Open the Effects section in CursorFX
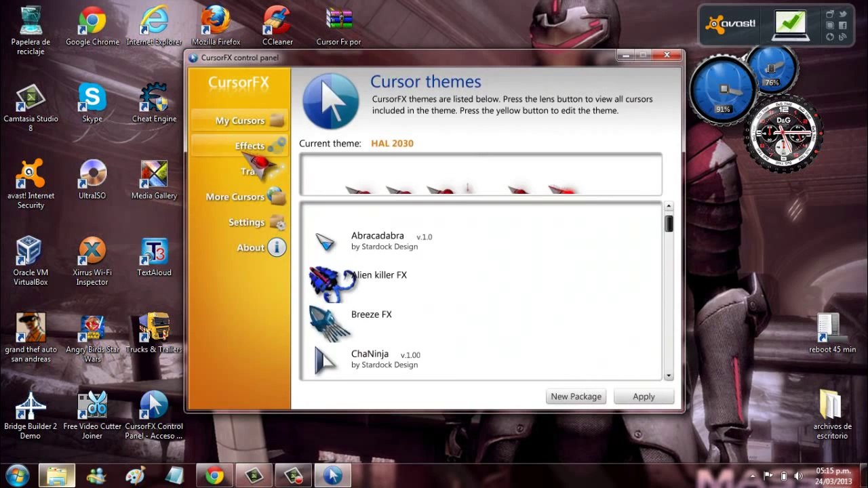Image resolution: width=868 pixels, height=488 pixels. pos(239,146)
